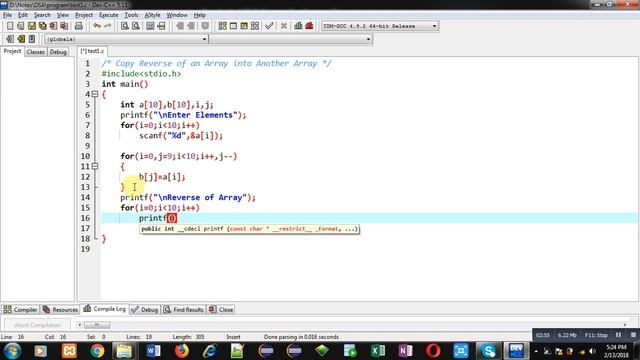
Task: Collapse the code fold at line 11
Action: pos(95,166)
